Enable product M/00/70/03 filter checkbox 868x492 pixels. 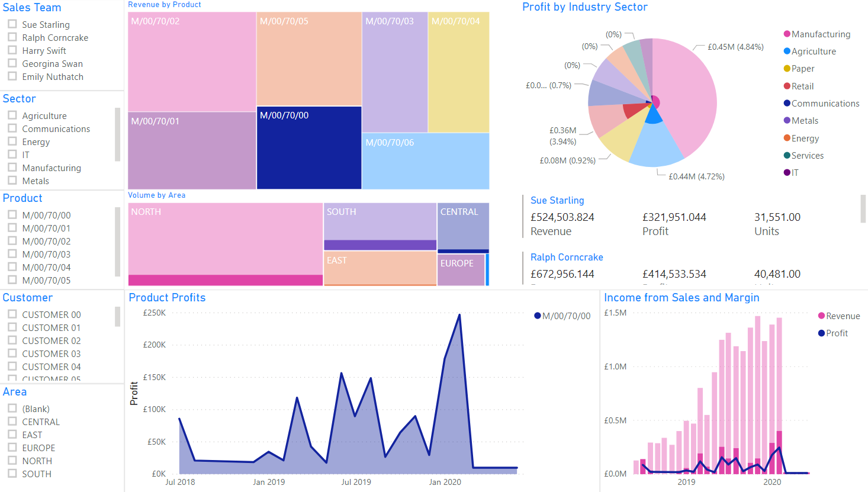12,254
